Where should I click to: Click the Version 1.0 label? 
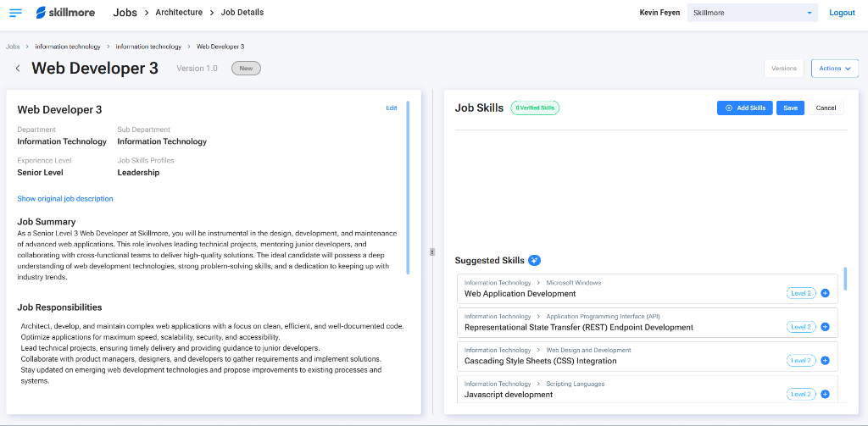pos(197,69)
